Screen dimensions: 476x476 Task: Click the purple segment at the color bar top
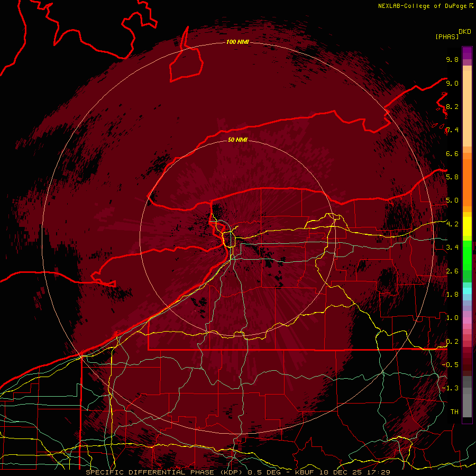467,53
